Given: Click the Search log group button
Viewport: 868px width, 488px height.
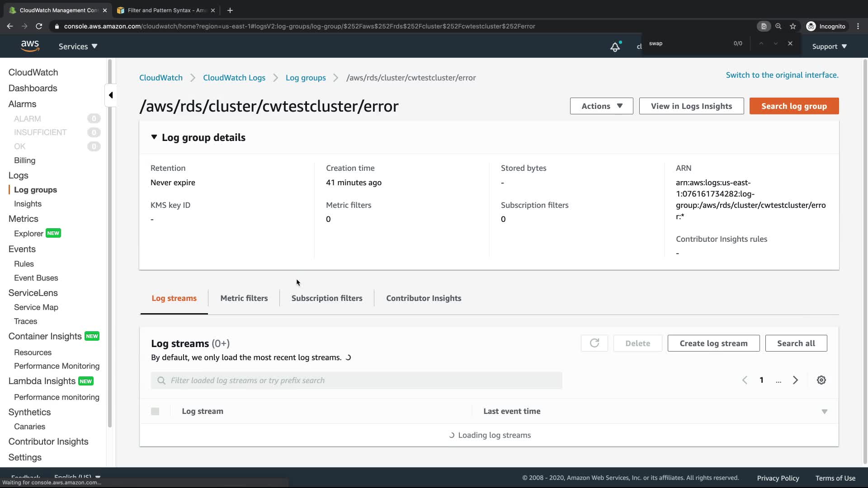Looking at the screenshot, I should pos(793,106).
